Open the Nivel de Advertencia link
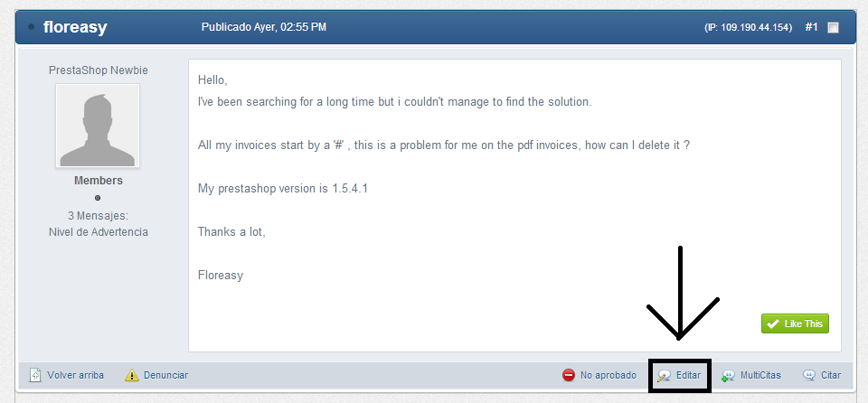Screen dimensions: 868x403 pyautogui.click(x=98, y=231)
